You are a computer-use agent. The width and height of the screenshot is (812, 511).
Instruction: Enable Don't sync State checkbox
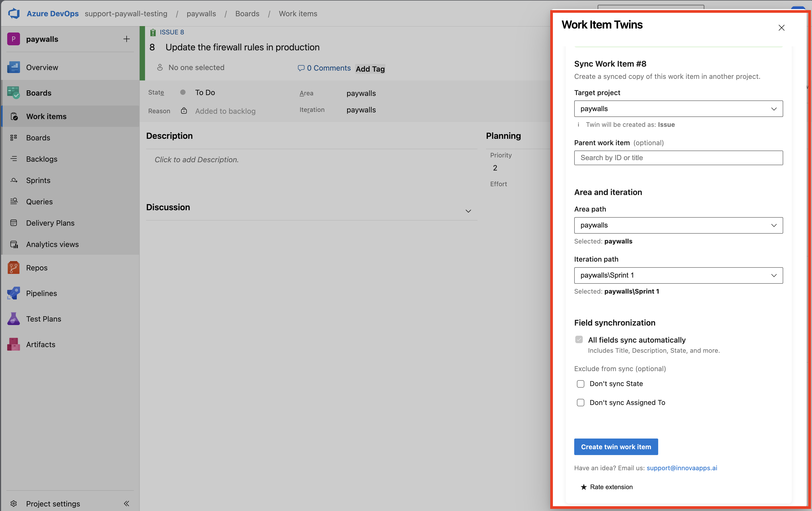tap(580, 384)
